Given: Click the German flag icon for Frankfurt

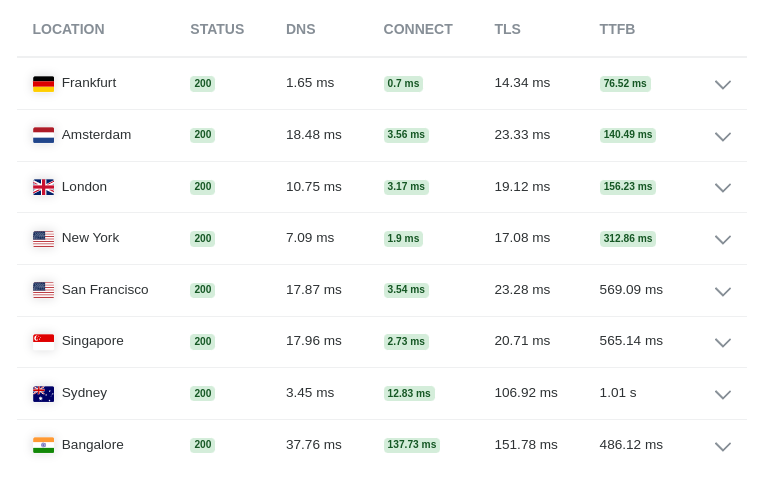Looking at the screenshot, I should pyautogui.click(x=43, y=84).
